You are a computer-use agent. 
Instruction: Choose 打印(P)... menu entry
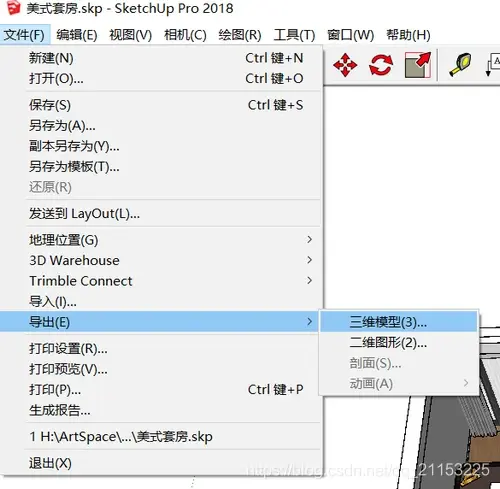point(161,390)
